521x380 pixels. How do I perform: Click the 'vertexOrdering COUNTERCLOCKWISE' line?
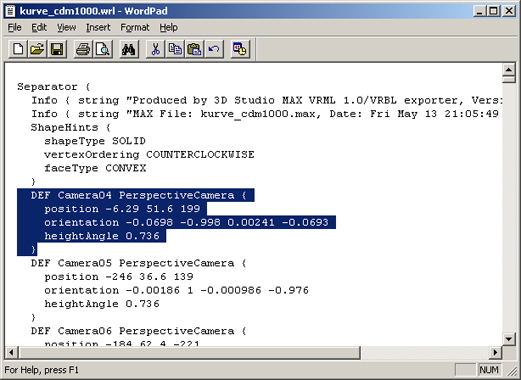point(149,155)
